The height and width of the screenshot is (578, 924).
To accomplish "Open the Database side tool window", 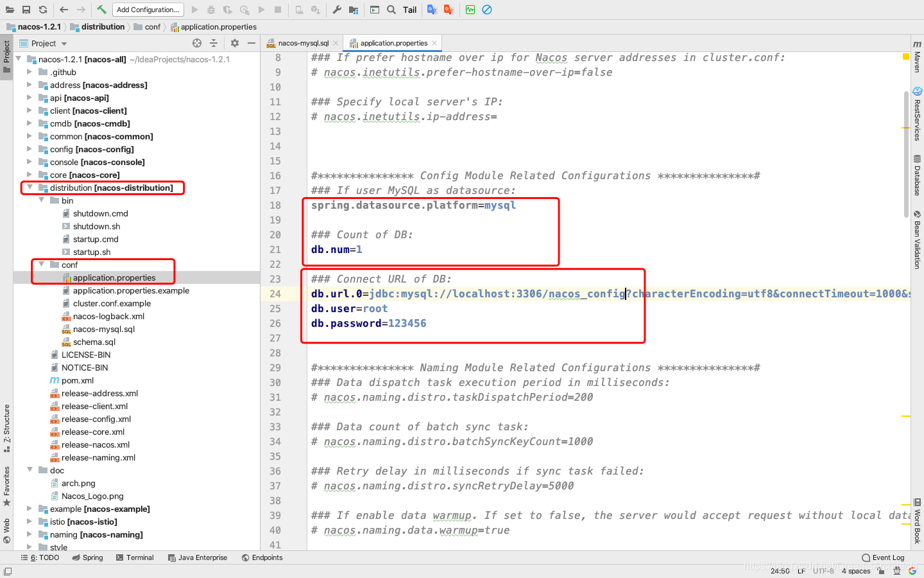I will pos(917,175).
